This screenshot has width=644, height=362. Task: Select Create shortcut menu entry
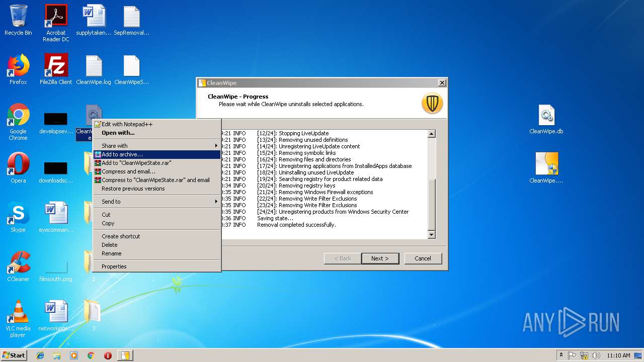[157, 236]
